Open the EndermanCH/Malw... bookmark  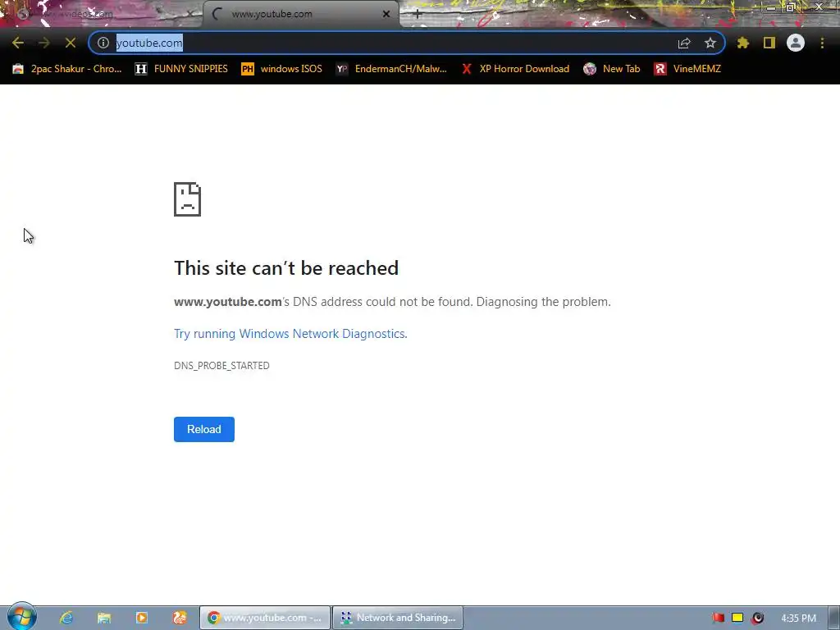(x=391, y=69)
